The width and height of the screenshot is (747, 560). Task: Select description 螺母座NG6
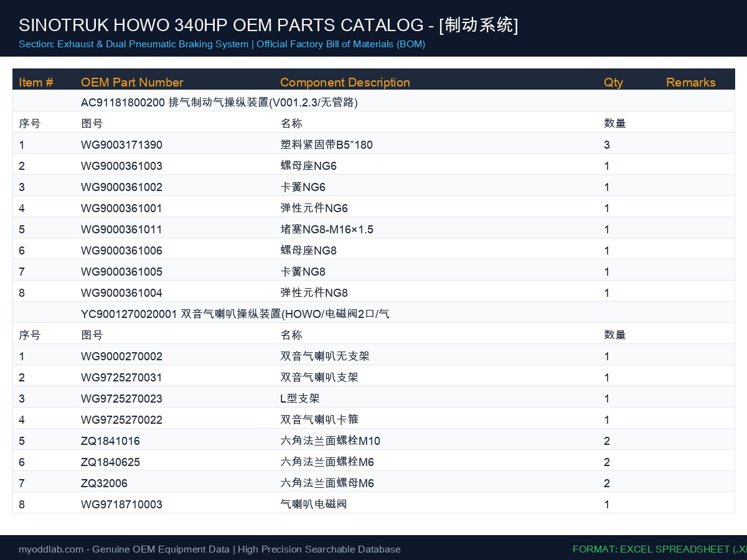point(308,166)
